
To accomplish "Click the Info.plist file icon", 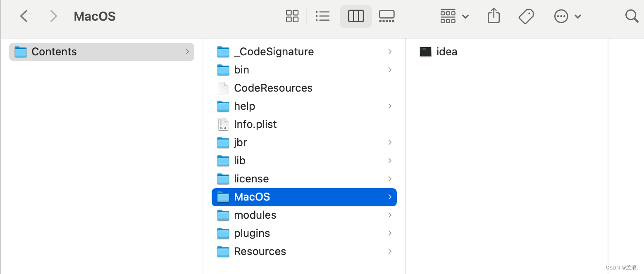I will [223, 124].
